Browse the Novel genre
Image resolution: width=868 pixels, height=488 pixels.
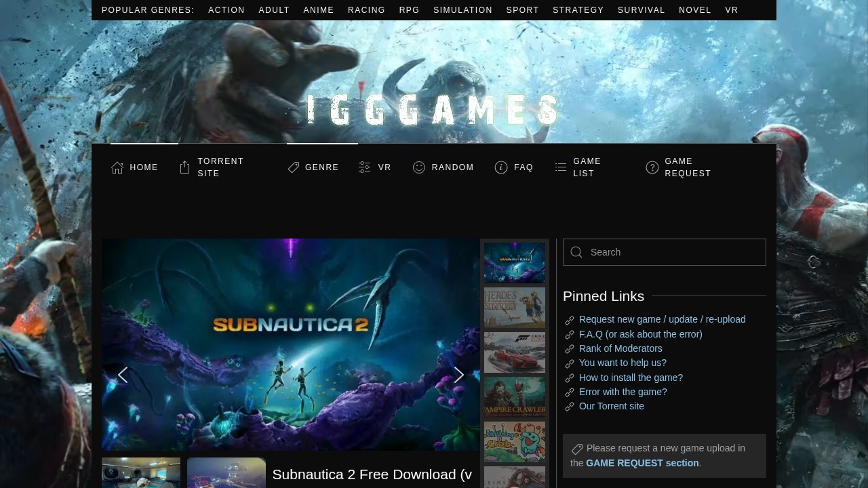(x=695, y=10)
